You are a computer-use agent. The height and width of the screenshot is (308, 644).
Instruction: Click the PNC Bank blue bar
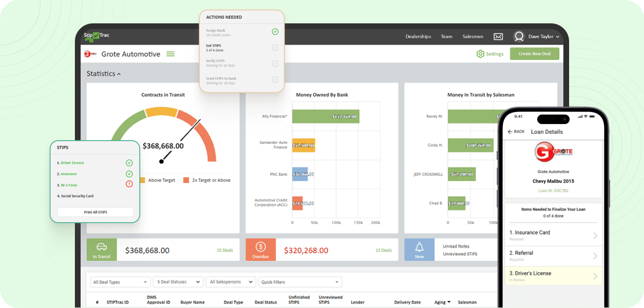(x=300, y=175)
